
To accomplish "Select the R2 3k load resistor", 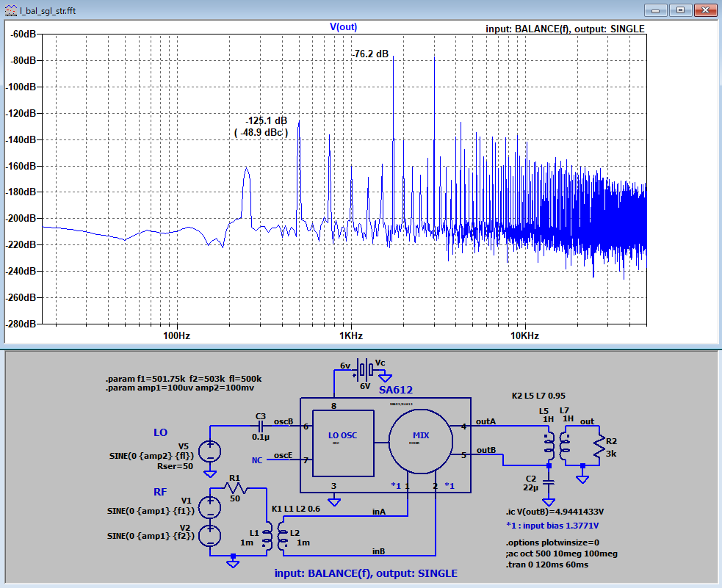I will [601, 443].
